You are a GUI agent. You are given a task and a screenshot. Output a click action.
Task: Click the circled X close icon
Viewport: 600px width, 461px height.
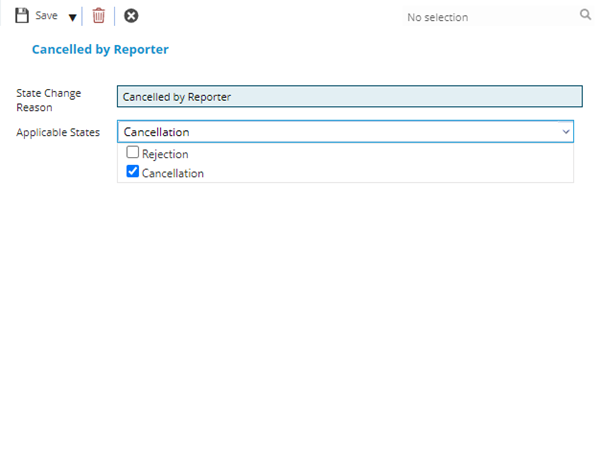131,16
